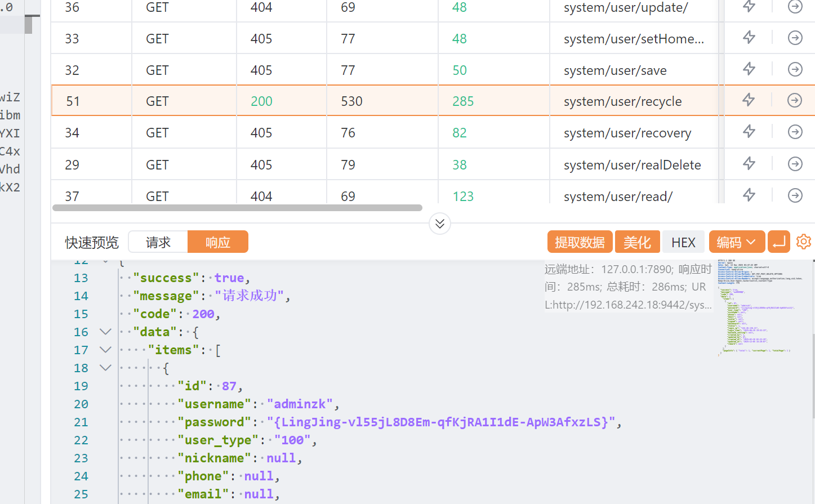Collapse the "items" array fold arrow
Viewport: 815px width, 504px height.
click(105, 350)
